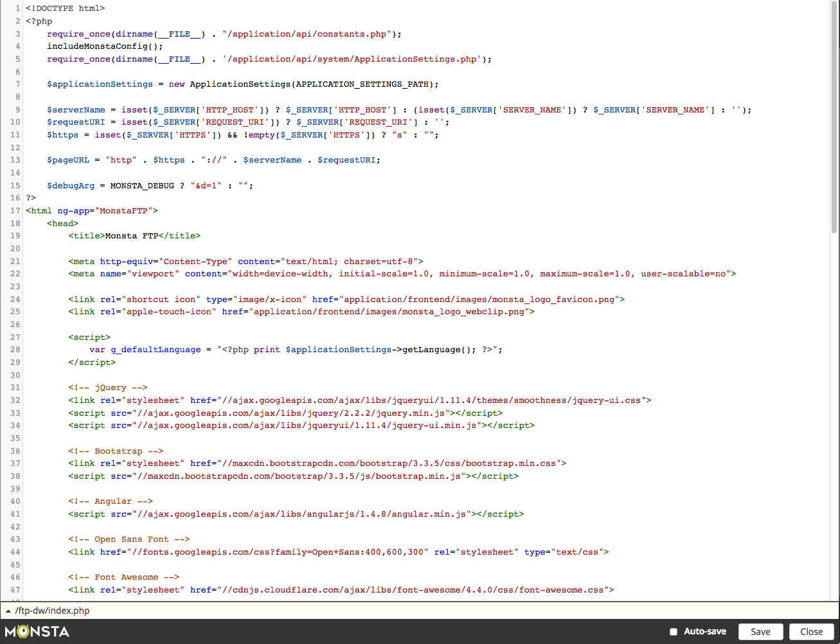Screen dimensions: 840x644
Task: Click the <head> tag on line 18
Action: [63, 224]
